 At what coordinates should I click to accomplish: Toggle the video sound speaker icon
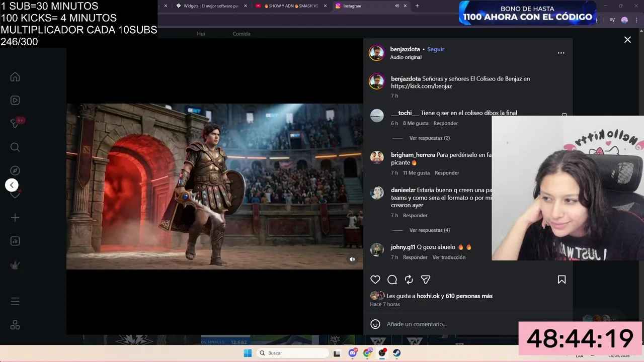pos(352,259)
